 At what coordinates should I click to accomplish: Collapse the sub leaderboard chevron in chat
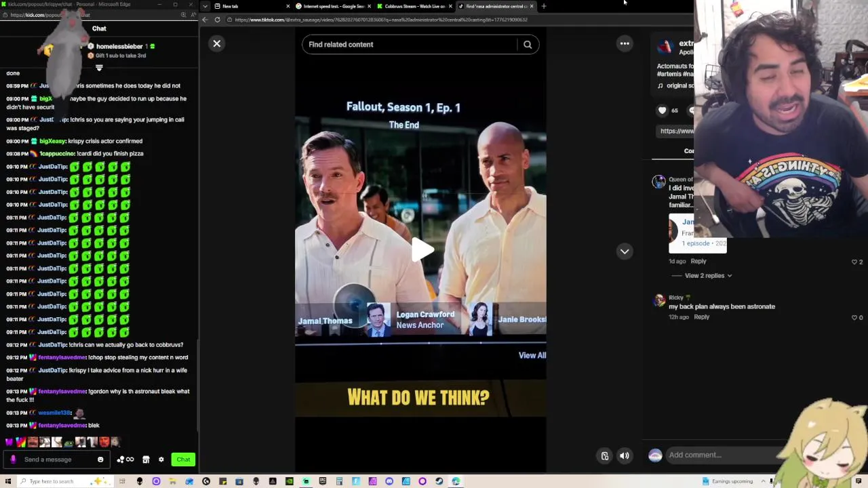[99, 68]
